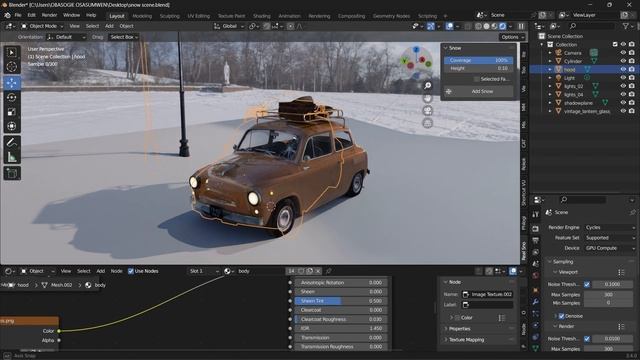Adjust the Sheen Tint slider
This screenshot has height=360, width=640.
pyautogui.click(x=340, y=301)
